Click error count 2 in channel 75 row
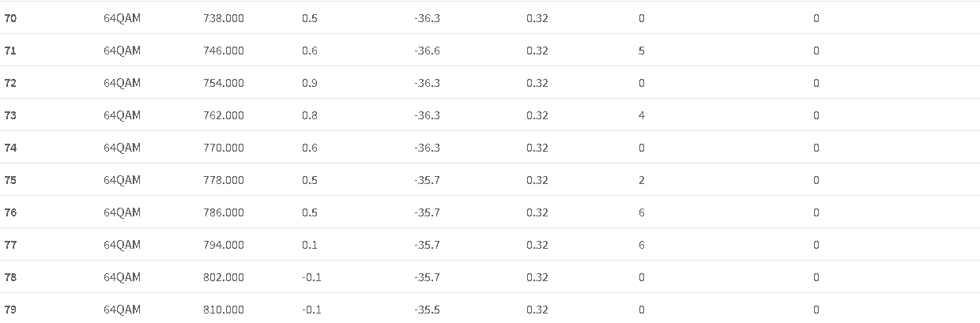Viewport: 980px width, 323px height. [x=642, y=180]
